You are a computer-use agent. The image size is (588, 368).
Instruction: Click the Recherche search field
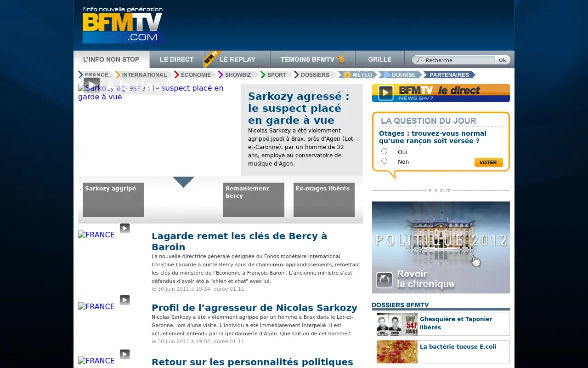(x=459, y=60)
